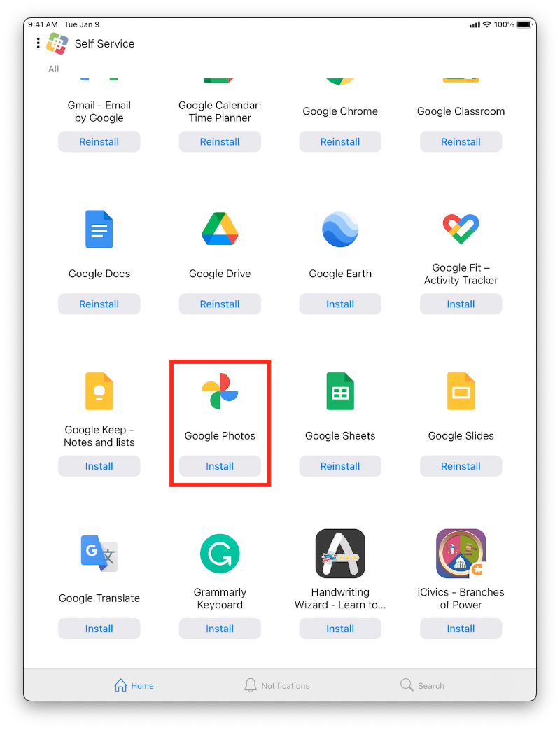This screenshot has height=730, width=560.
Task: Switch to the Notifications tab
Action: (277, 685)
